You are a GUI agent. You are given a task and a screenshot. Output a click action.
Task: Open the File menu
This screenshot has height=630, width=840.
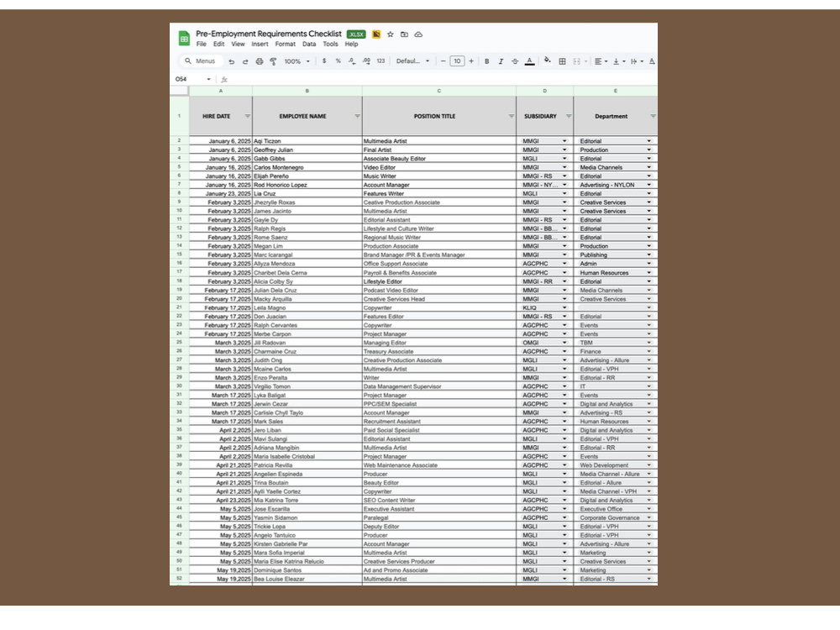pos(202,45)
